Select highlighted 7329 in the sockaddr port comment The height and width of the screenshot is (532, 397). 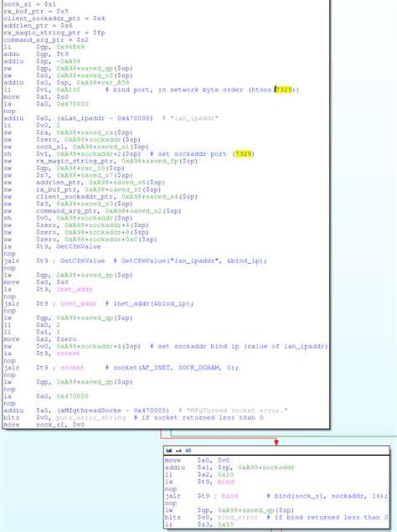coord(244,153)
